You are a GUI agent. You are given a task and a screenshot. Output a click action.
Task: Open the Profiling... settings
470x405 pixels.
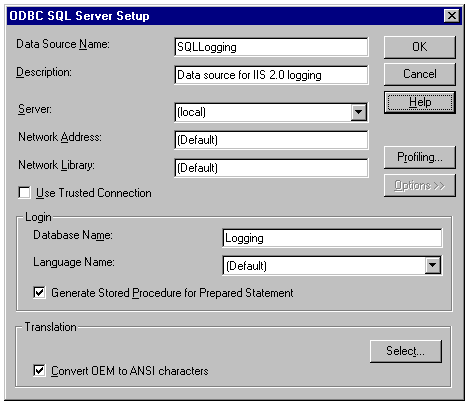click(419, 157)
